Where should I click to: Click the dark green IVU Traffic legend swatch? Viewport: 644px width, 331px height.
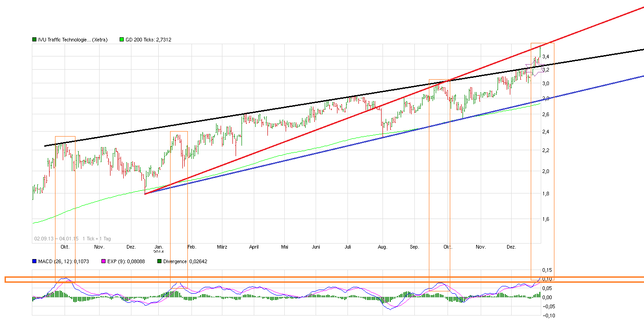(34, 40)
